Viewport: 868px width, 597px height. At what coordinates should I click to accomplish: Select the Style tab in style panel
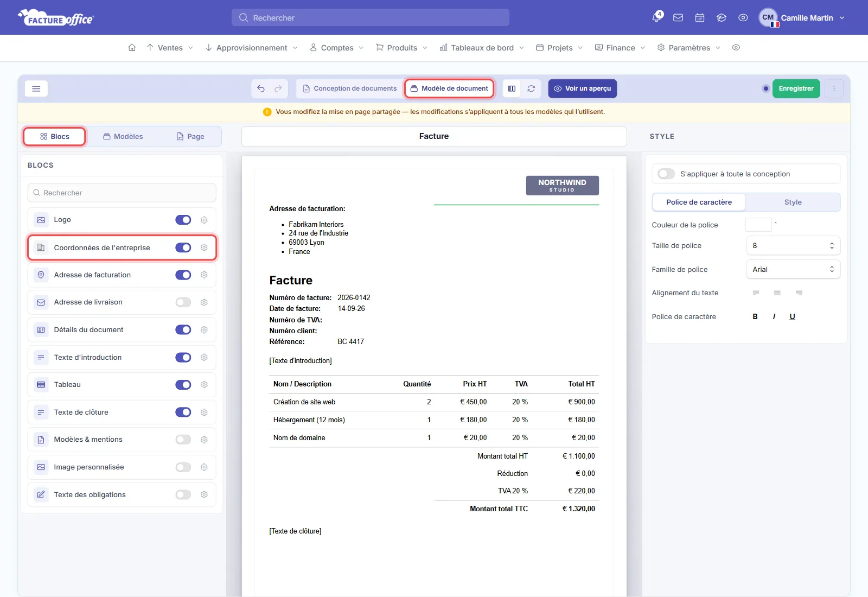793,202
